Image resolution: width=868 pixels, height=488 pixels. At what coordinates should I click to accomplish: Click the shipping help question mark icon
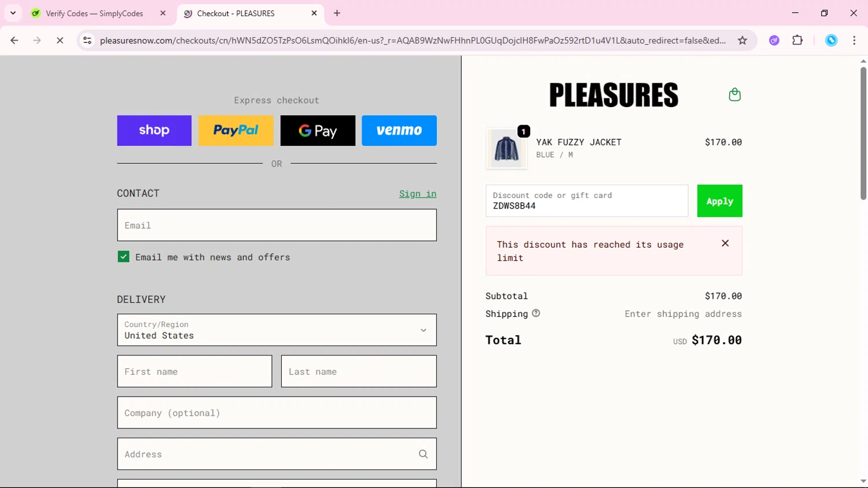[x=536, y=313]
